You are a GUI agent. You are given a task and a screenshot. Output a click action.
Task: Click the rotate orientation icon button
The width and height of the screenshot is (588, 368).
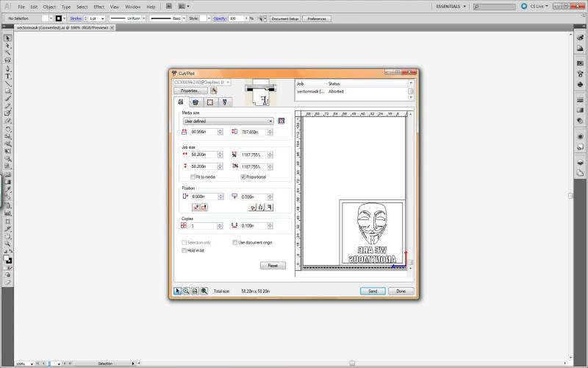261,208
